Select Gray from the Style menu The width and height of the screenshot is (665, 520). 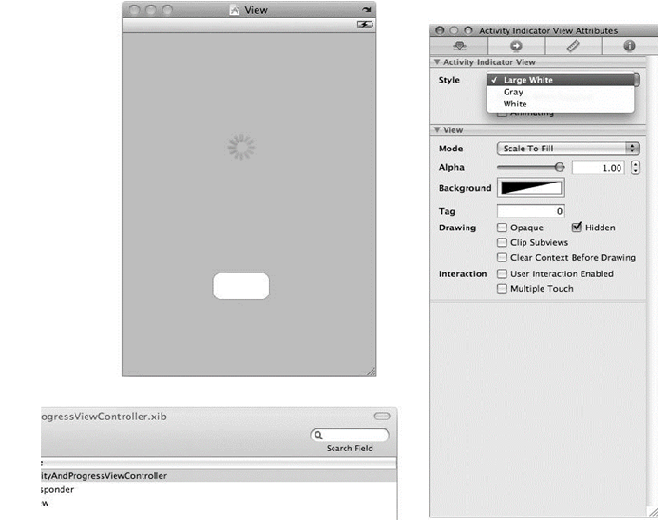click(513, 92)
